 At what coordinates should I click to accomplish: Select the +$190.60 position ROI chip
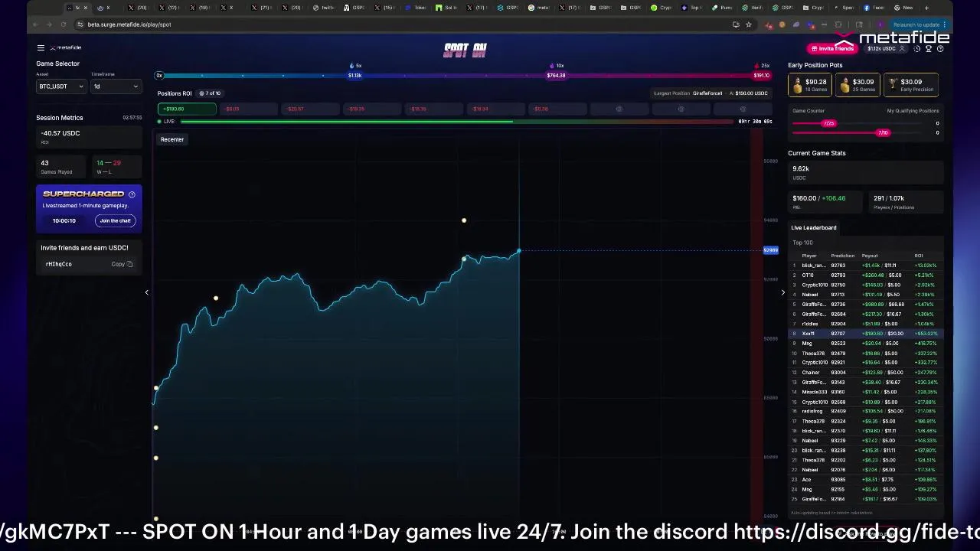(x=187, y=109)
